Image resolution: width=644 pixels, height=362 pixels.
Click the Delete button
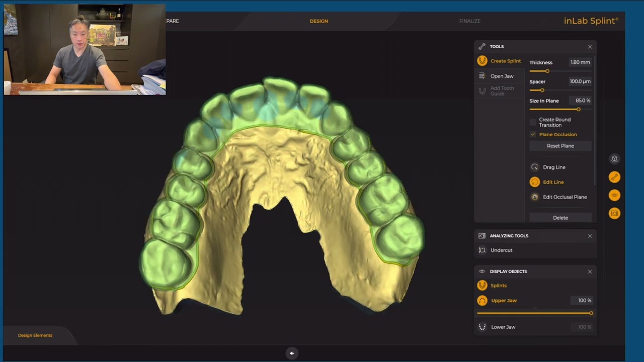pyautogui.click(x=560, y=218)
